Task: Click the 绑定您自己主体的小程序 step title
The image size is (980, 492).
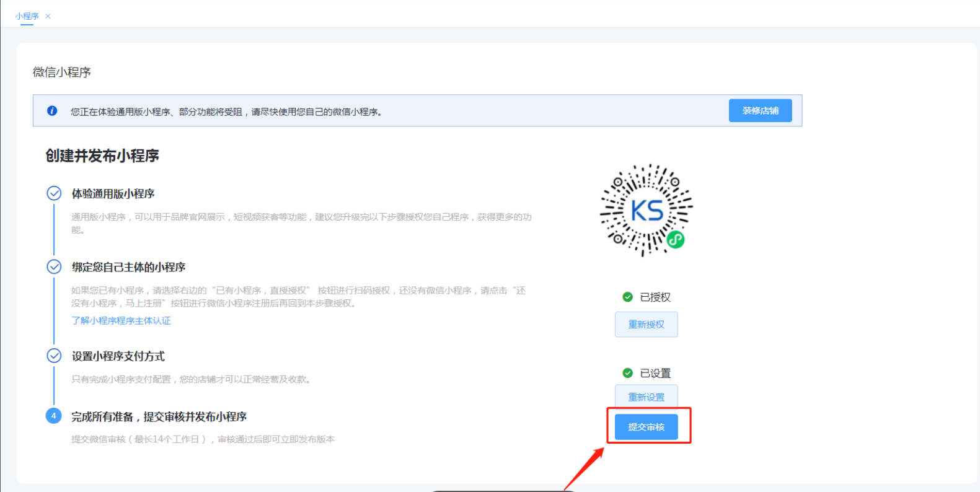Action: (x=128, y=267)
